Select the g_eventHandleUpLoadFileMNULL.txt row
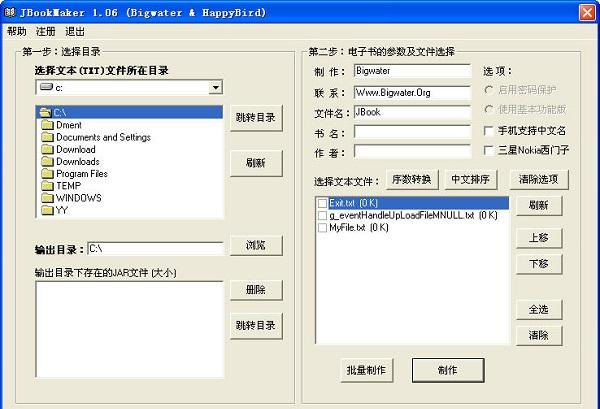The height and width of the screenshot is (409, 600). pyautogui.click(x=412, y=215)
